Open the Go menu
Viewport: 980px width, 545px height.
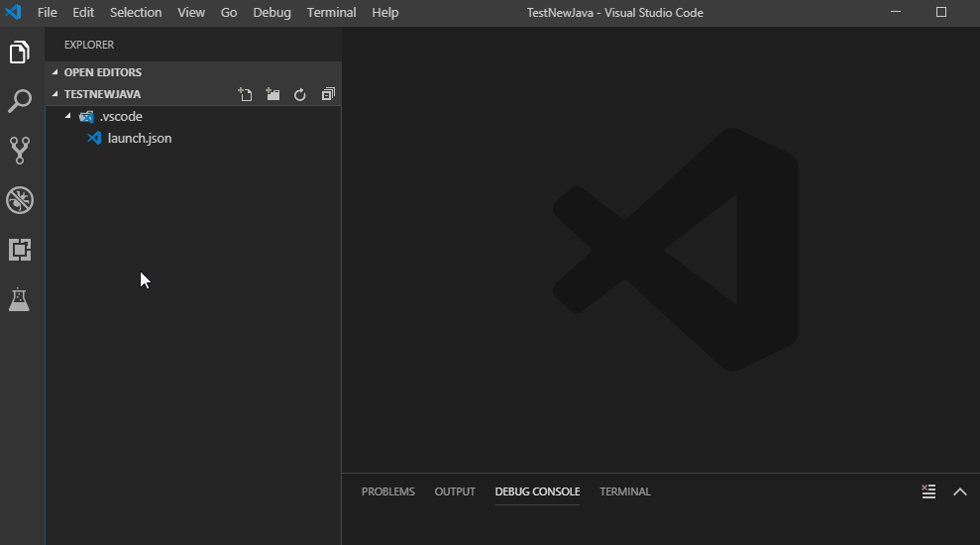[229, 13]
